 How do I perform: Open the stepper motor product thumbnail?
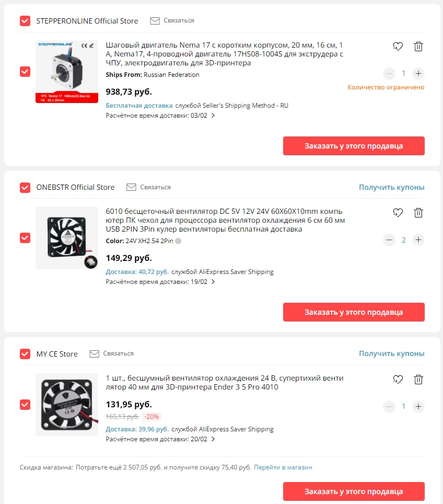67,72
